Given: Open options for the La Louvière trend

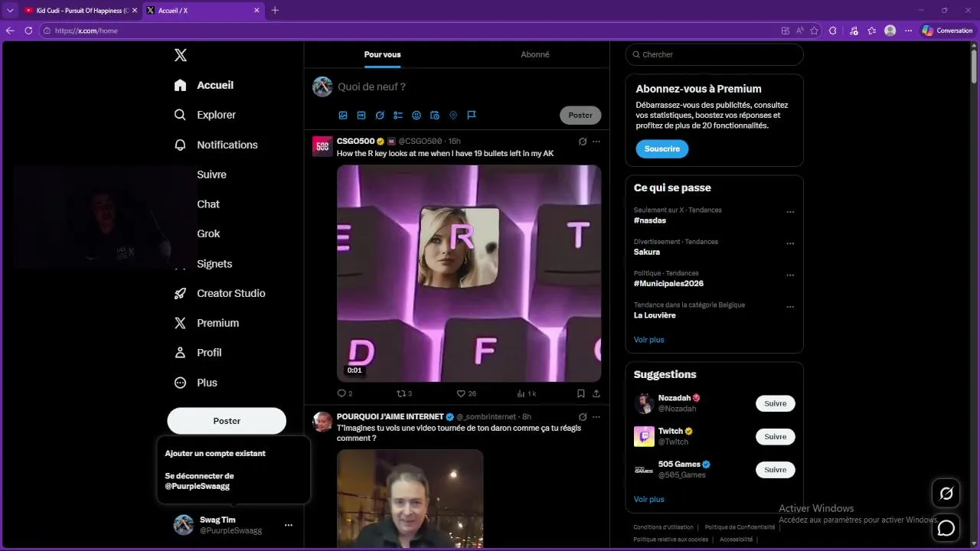Looking at the screenshot, I should click(x=790, y=307).
